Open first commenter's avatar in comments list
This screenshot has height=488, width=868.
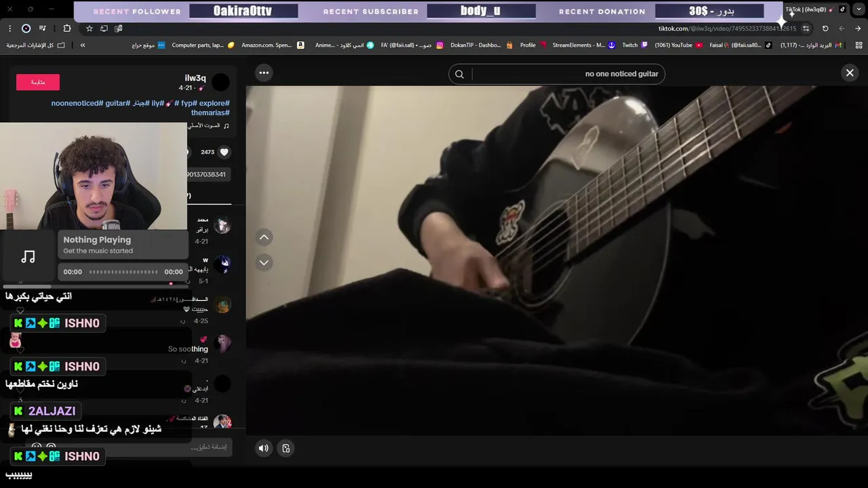(222, 226)
